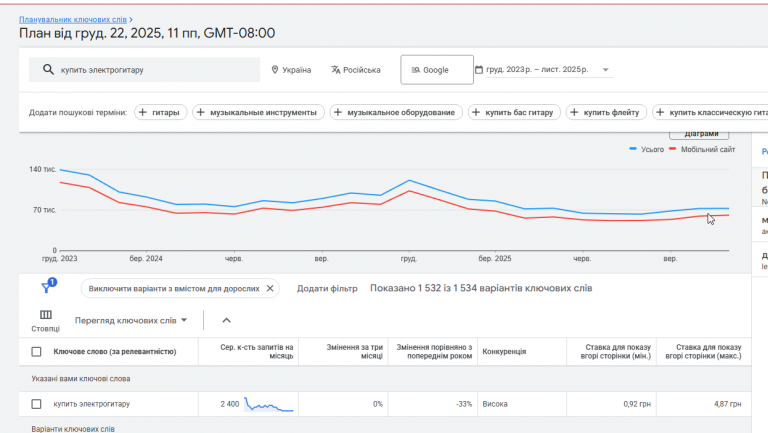This screenshot has width=768, height=433.
Task: Open the sparkline trend thumbnail in keyword row
Action: pos(269,404)
